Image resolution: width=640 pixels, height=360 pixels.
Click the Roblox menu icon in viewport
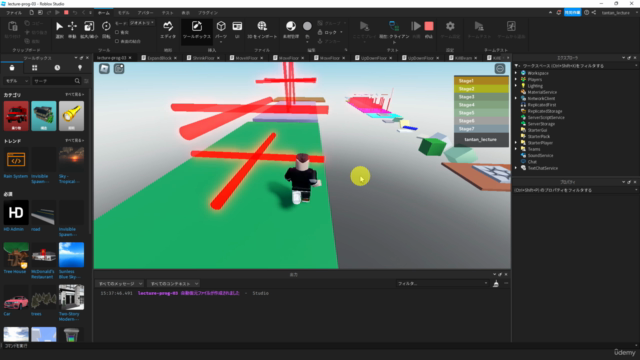(104, 69)
